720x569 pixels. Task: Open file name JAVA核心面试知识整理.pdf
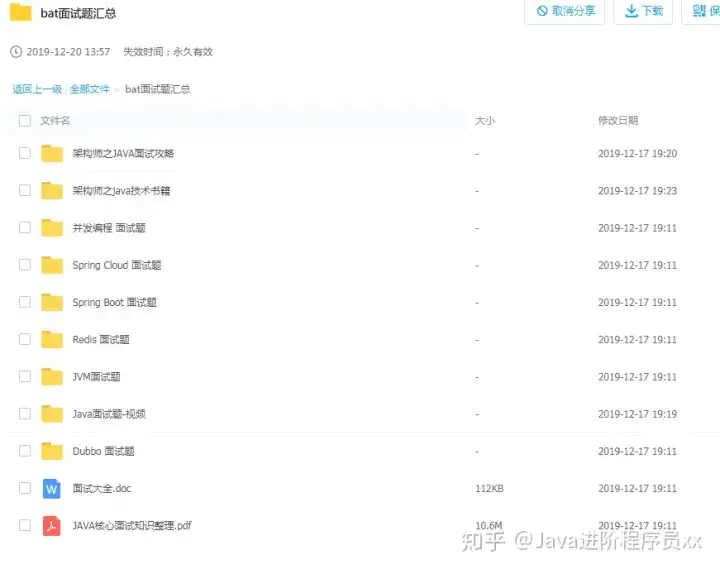(132, 526)
